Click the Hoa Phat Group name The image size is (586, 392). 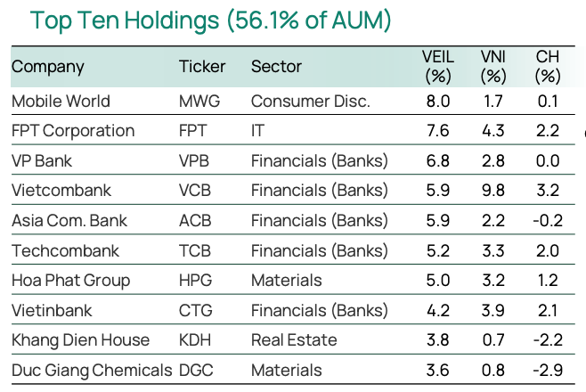71,281
